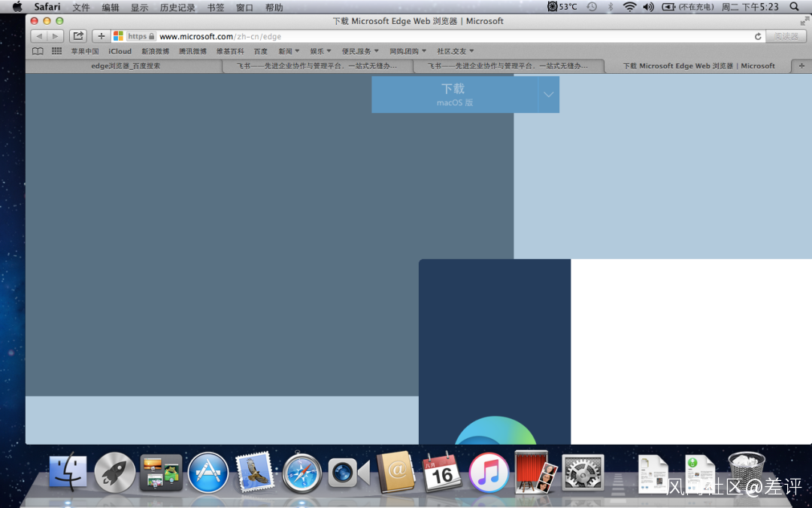Image resolution: width=812 pixels, height=508 pixels.
Task: Click the clock showing 周二 下午5:23
Action: 750,7
